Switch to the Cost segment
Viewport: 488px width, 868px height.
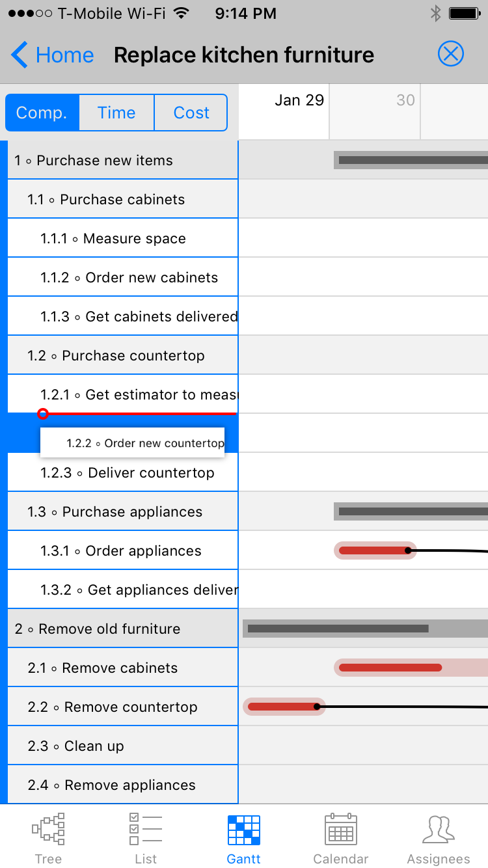(x=191, y=113)
